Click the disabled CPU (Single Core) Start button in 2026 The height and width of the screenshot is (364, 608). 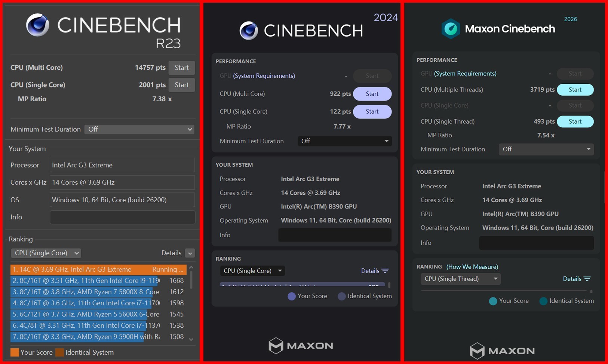click(575, 105)
